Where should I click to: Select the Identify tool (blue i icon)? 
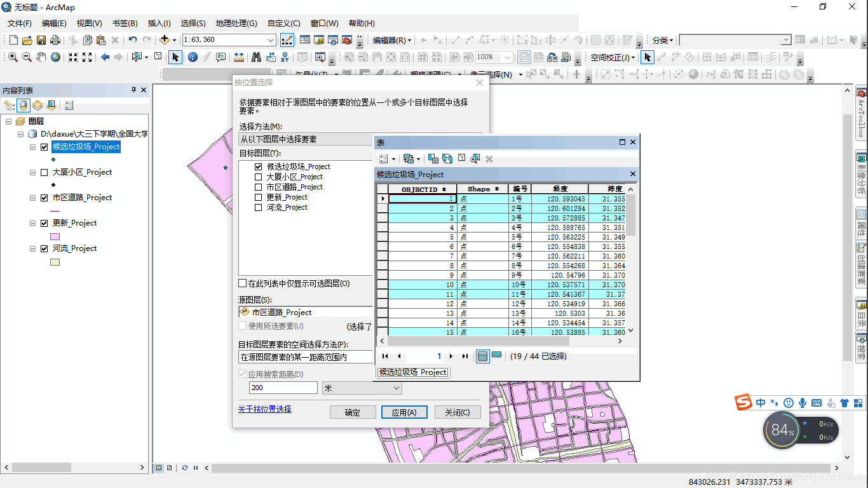coord(192,57)
